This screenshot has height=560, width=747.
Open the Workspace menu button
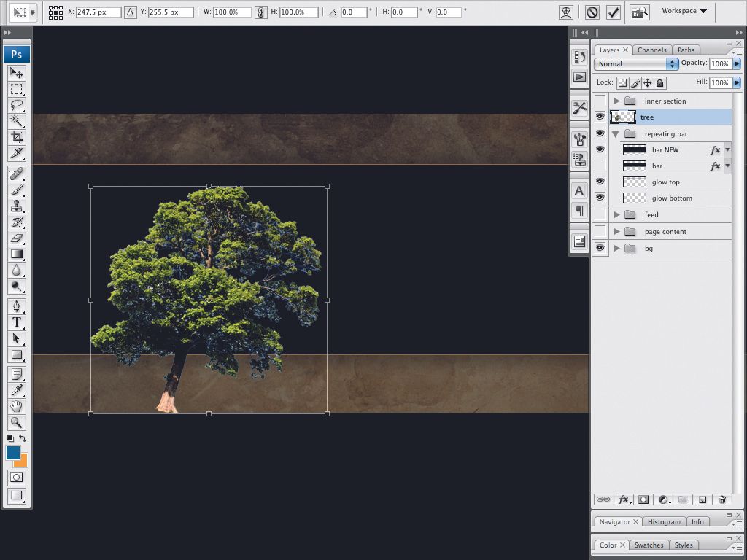coord(680,11)
